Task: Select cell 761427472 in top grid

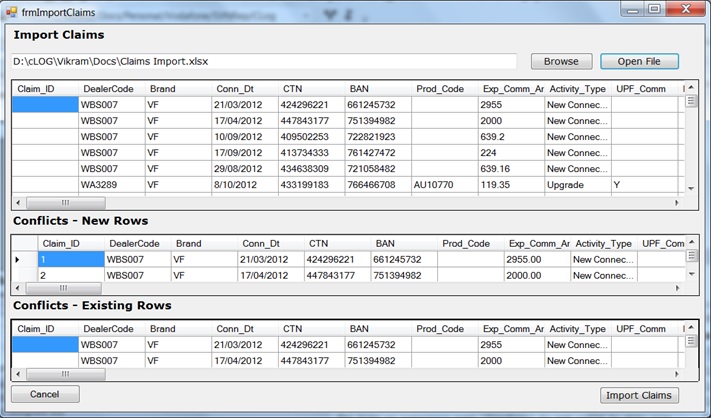Action: [x=378, y=153]
